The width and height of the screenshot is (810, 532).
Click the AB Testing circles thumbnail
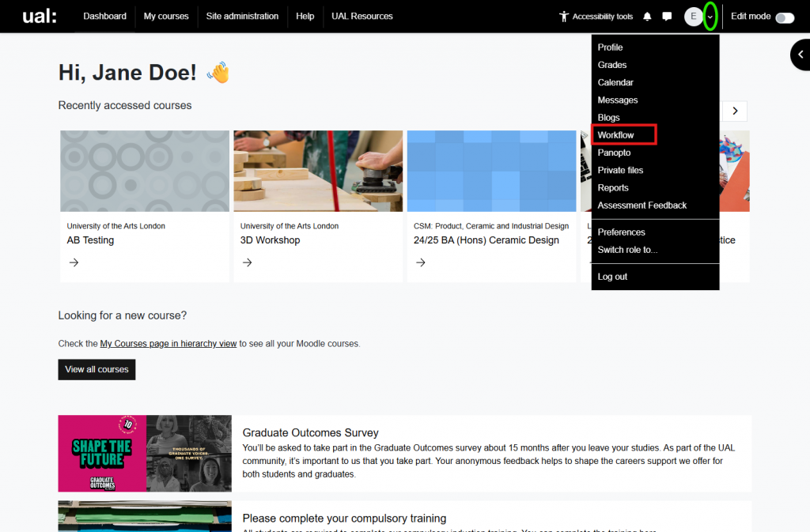pos(145,171)
